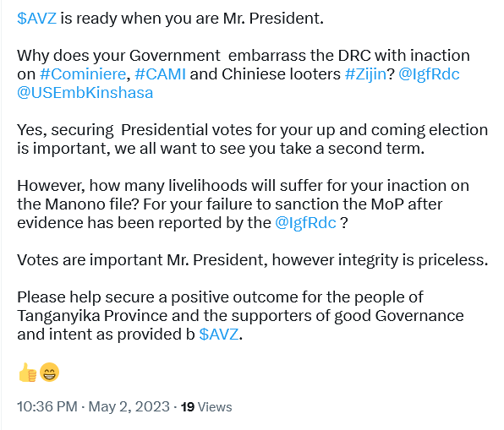Open the 19 Views count

coord(206,407)
